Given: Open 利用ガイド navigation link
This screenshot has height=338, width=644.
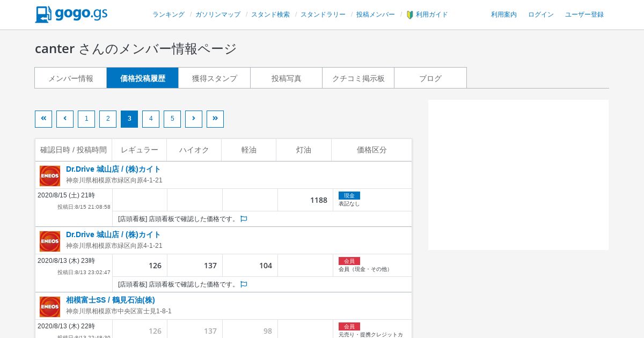Looking at the screenshot, I should point(432,14).
